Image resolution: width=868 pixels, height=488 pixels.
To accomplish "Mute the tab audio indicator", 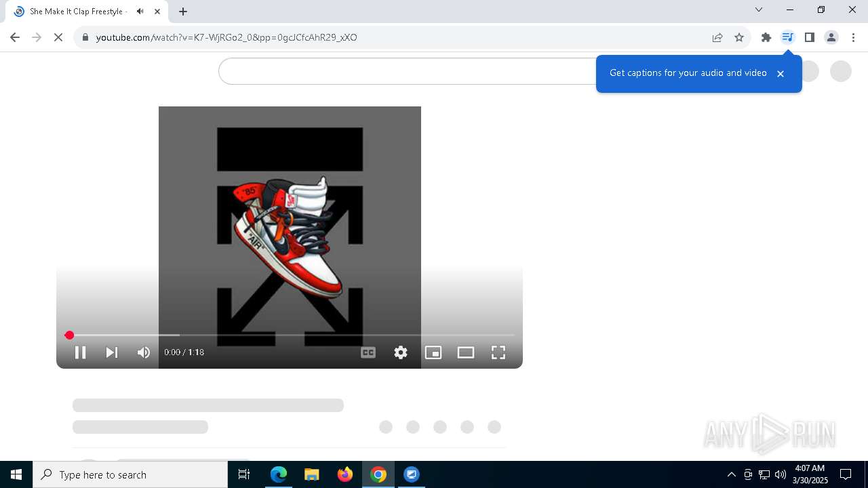I will coord(140,12).
